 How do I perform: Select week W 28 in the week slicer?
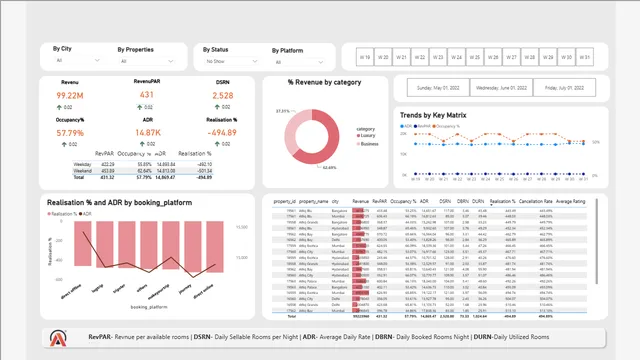[x=530, y=57]
